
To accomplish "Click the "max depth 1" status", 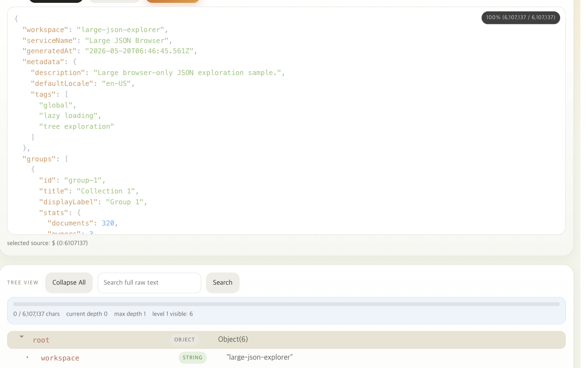I will 130,314.
